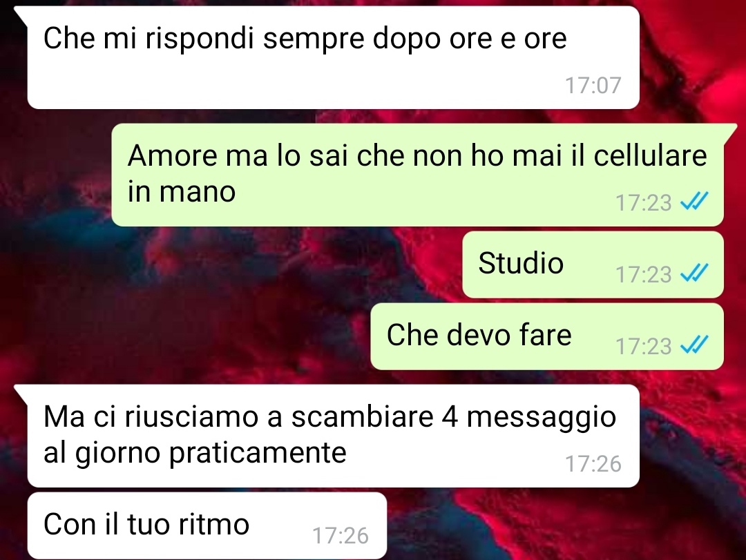The image size is (746, 560).
Task: Click the 17:23 timestamp beside 'Che devo fare'
Action: point(643,347)
